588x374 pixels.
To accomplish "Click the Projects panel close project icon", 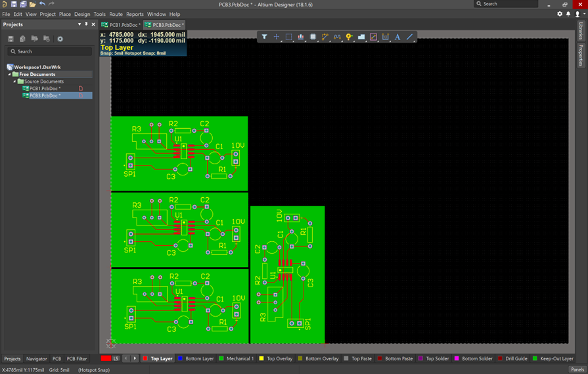I will pos(47,39).
